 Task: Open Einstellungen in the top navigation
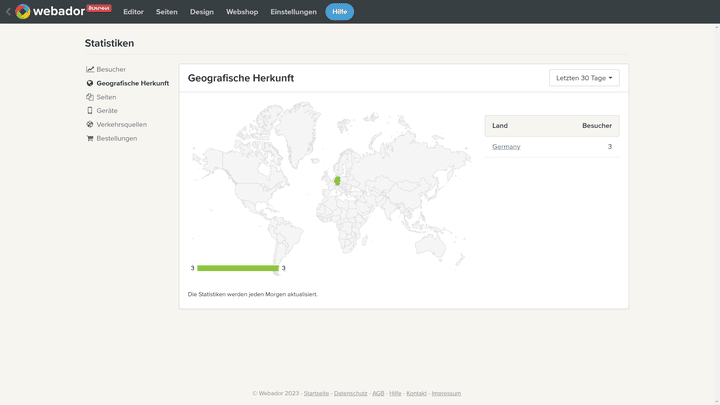point(293,12)
